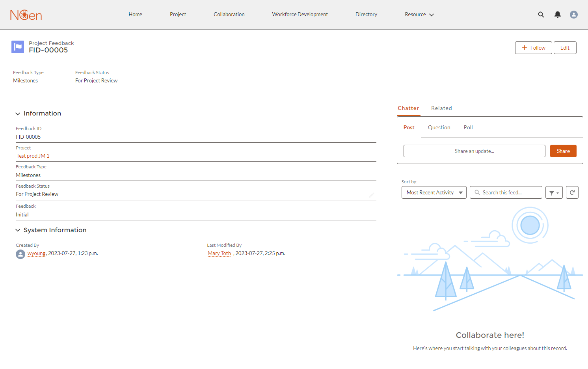This screenshot has width=588, height=369.
Task: Open the Test prod JM 1 project link
Action: [x=33, y=156]
